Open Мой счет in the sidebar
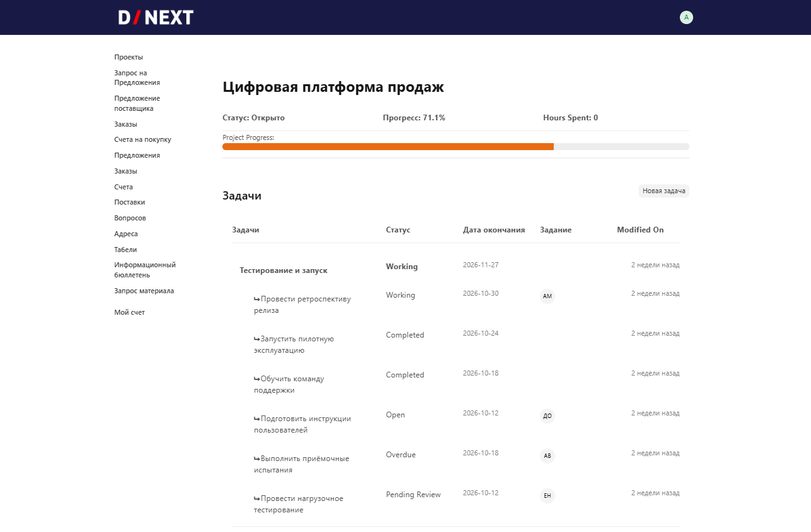This screenshot has width=811, height=532. pyautogui.click(x=129, y=312)
